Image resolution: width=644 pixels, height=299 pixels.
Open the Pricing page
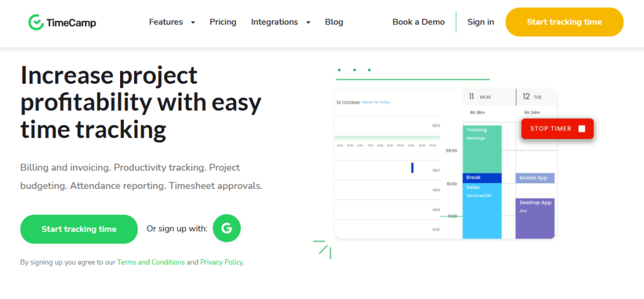click(223, 22)
